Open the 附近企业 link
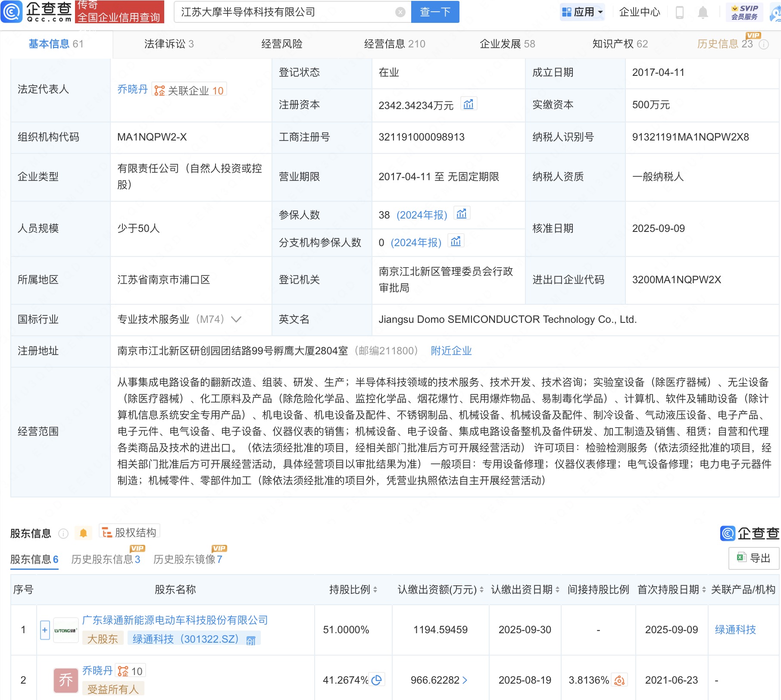 point(451,351)
